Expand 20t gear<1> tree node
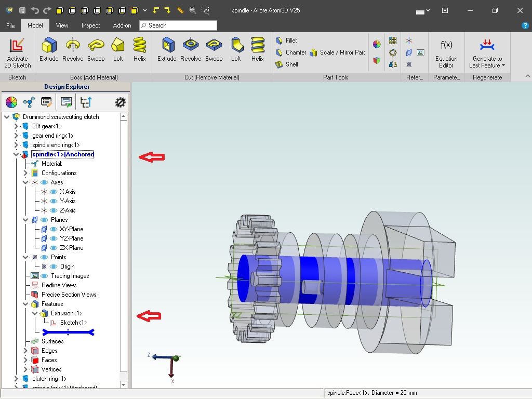Viewport: 532px width, 399px height. coord(16,126)
